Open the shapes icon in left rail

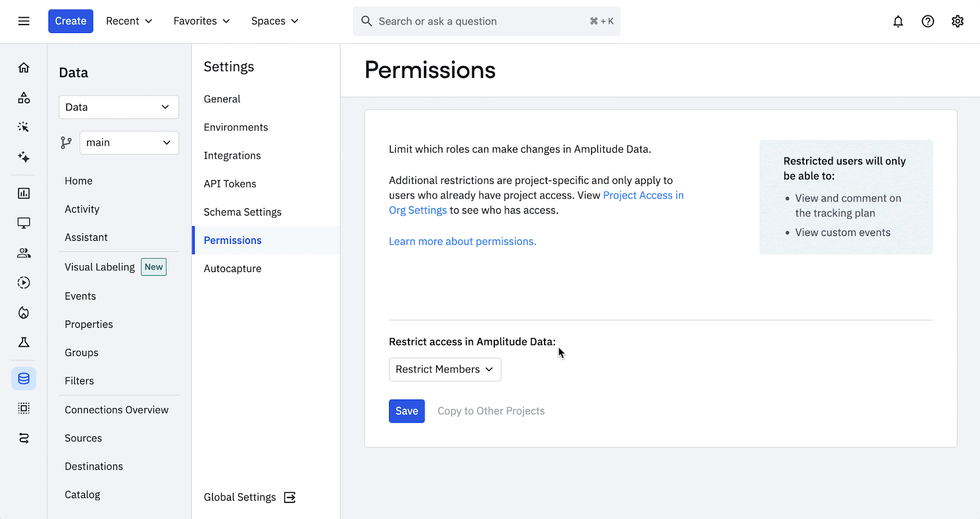pos(24,97)
